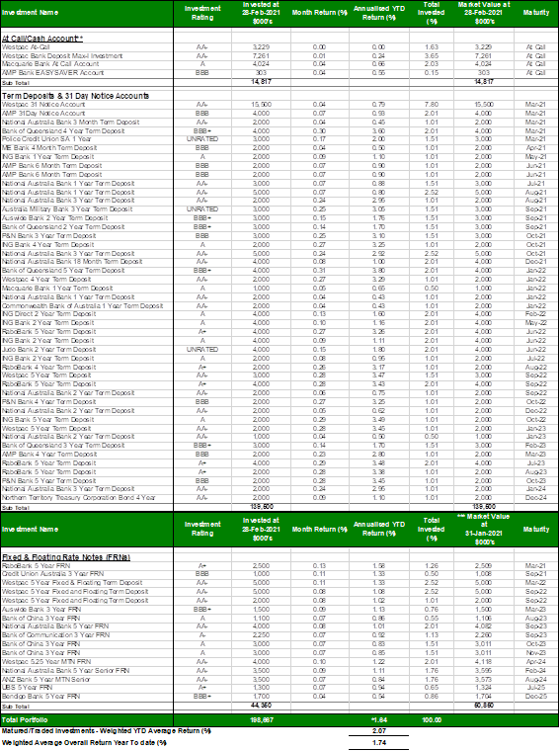Select 'Auswide Bank 2 Year Term Deposit' name
This screenshot has width=560, height=751.
[x=55, y=218]
